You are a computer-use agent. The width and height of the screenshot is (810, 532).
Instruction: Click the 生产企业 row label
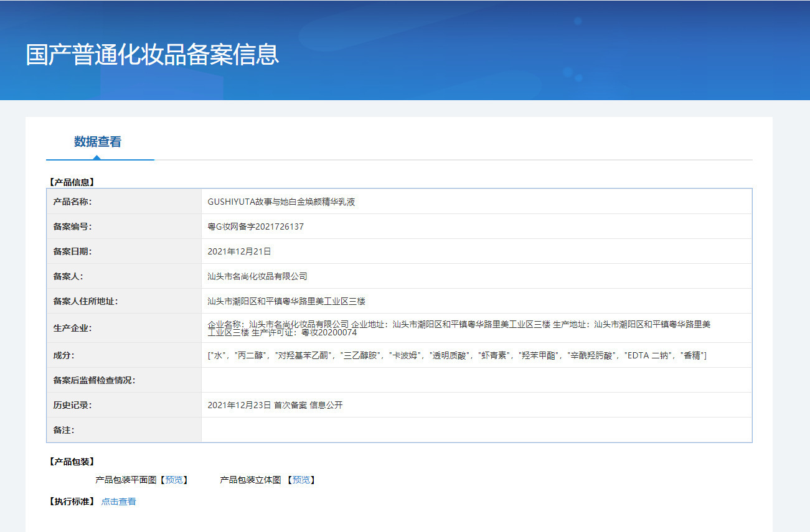coord(72,328)
